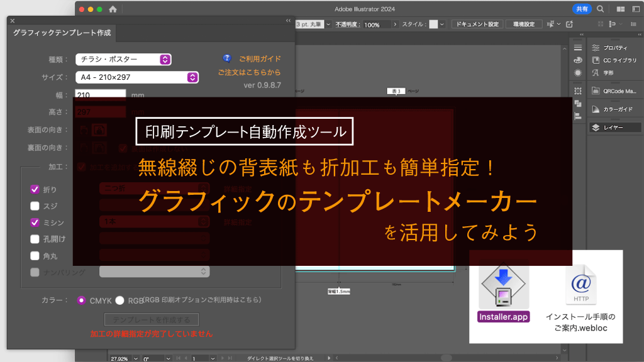This screenshot has width=644, height=362.
Task: Open the CC ライブラリ panel
Action: pyautogui.click(x=613, y=59)
